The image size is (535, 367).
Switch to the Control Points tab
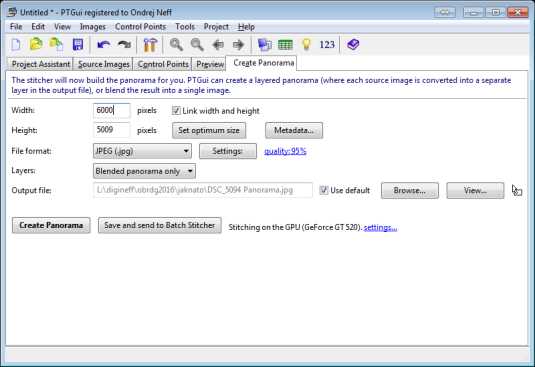(x=163, y=64)
